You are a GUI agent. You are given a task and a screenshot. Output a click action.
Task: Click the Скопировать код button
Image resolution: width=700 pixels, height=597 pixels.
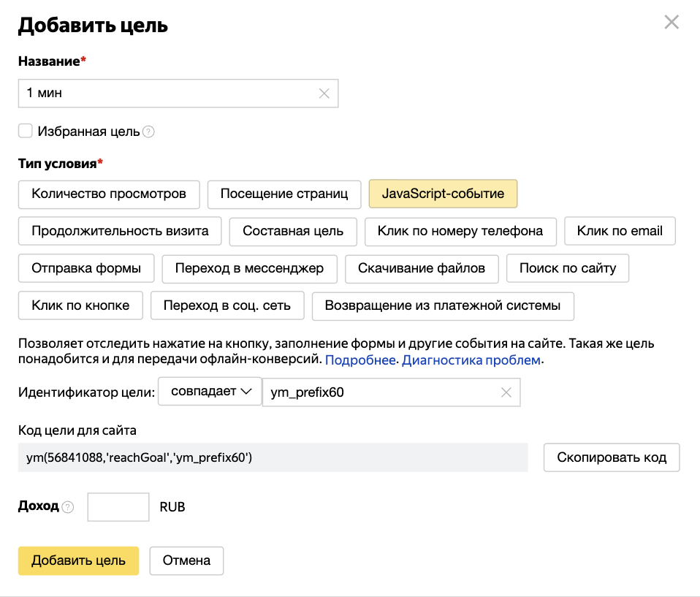611,457
